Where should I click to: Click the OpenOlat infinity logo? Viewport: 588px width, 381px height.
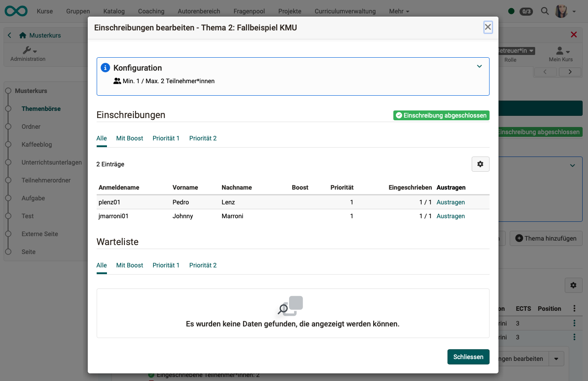pos(16,11)
